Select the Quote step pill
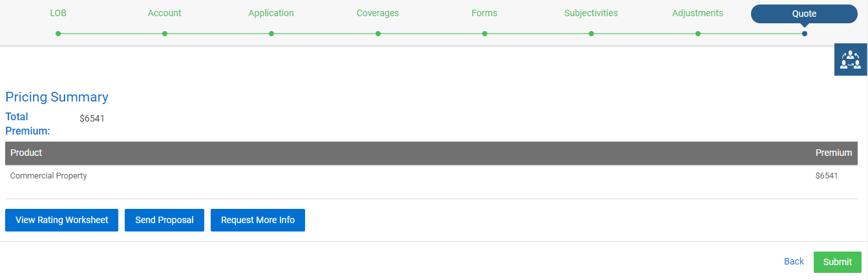 (x=804, y=14)
